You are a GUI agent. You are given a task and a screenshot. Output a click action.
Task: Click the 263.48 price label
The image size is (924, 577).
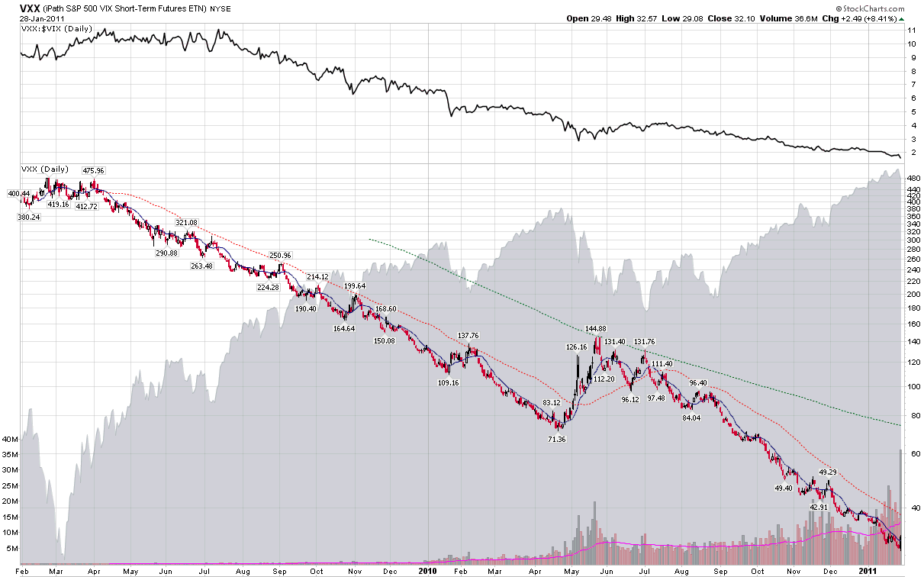coord(202,266)
